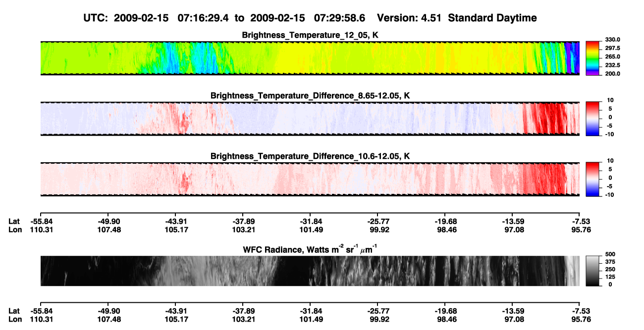Image resolution: width=644 pixels, height=330 pixels.
Task: Click the 'Brightness_Temperature_Difference_8.65-12.05, K' panel title
Action: [310, 95]
